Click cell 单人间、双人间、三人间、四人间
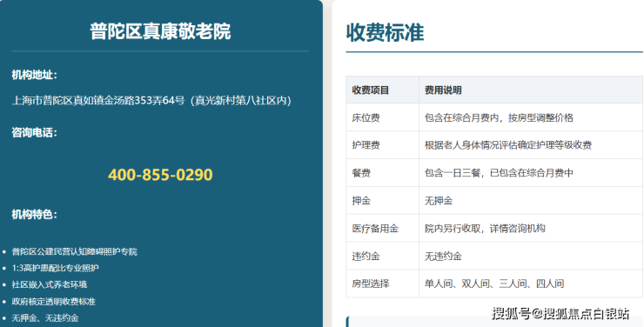The width and height of the screenshot is (644, 327). 531,284
